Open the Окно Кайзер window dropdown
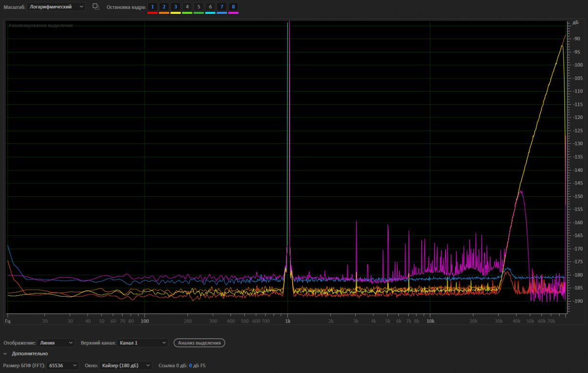Screen dimensions: 588x373 pos(125,366)
